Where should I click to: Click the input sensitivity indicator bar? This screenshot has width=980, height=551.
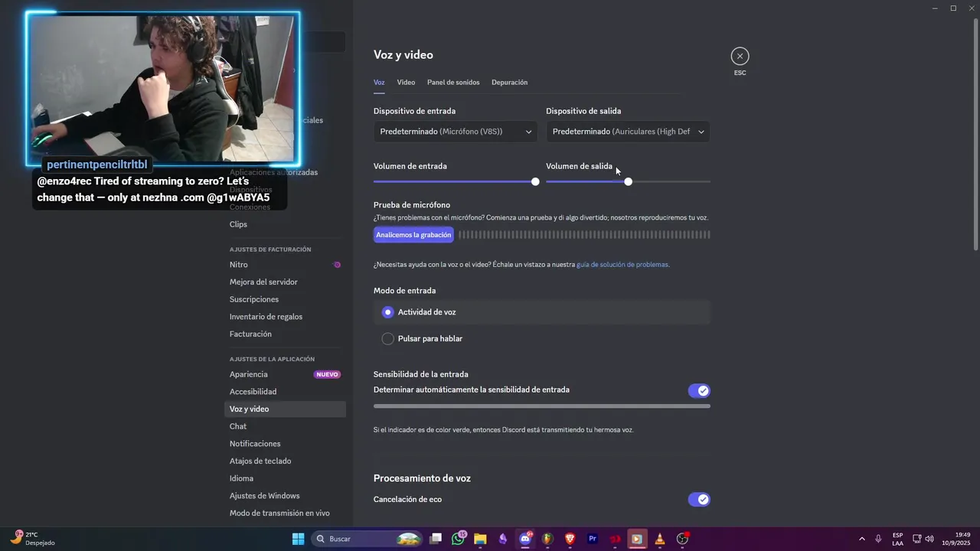point(542,406)
